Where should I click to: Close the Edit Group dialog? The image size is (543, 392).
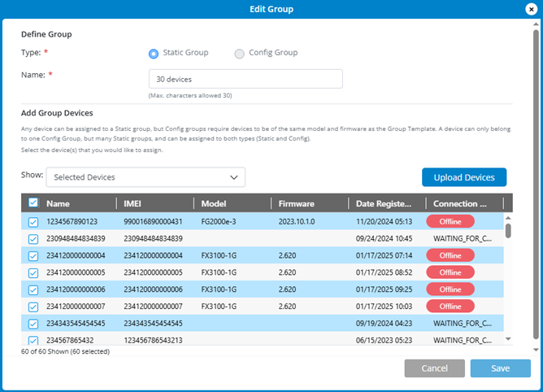[531, 9]
